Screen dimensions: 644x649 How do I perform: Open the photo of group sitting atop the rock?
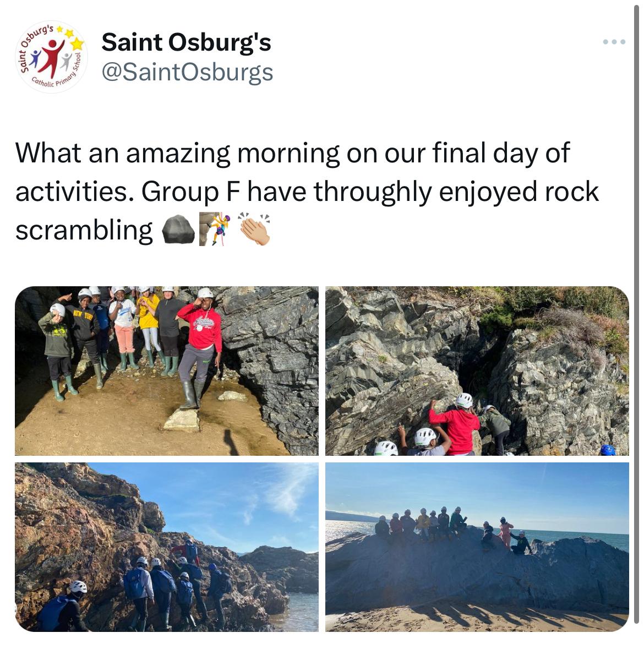(x=477, y=547)
